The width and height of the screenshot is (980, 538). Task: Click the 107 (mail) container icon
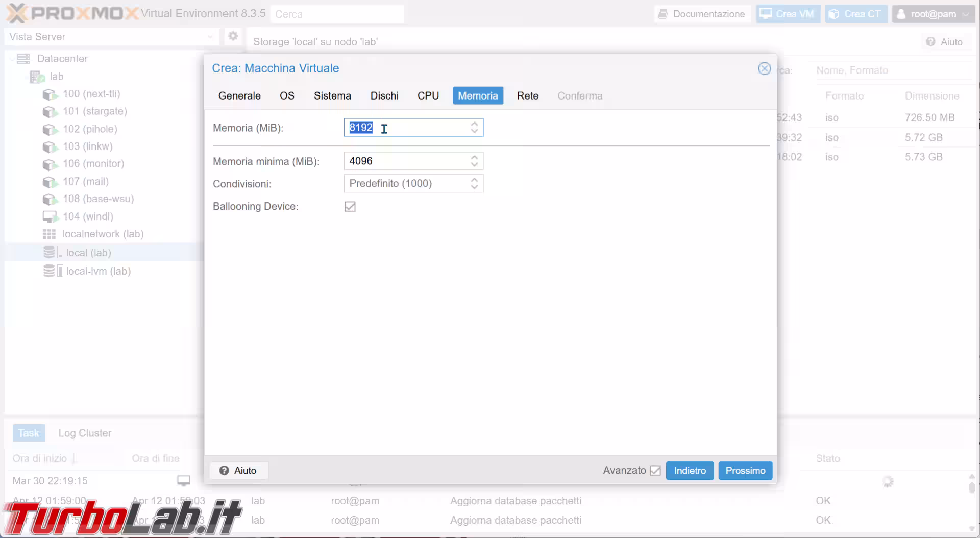50,182
